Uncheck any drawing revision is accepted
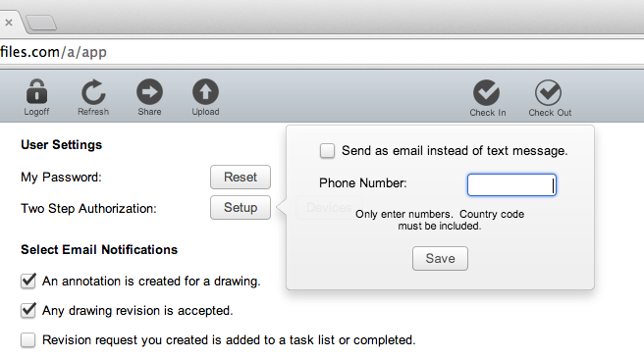 click(x=27, y=311)
